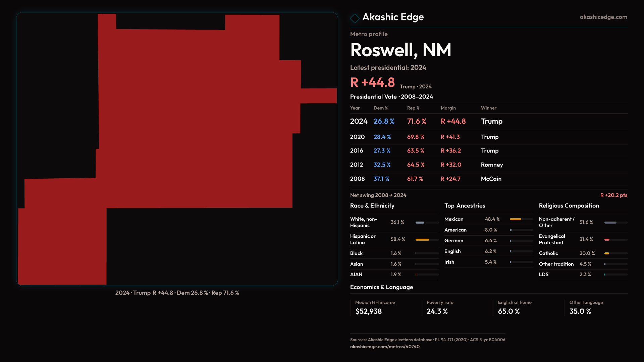Image resolution: width=644 pixels, height=362 pixels.
Task: Click the Poverty rate 24.3 % stat
Action: tap(437, 311)
